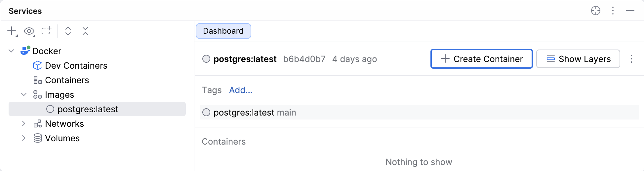Screen dimensions: 644x171
Task: Collapse the Images tree node
Action: pyautogui.click(x=24, y=95)
